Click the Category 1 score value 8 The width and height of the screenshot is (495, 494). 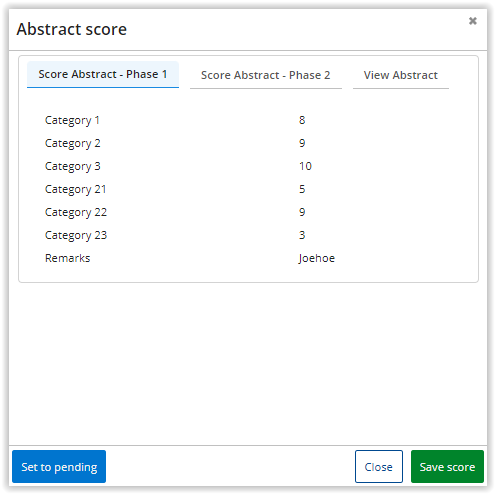click(x=302, y=120)
